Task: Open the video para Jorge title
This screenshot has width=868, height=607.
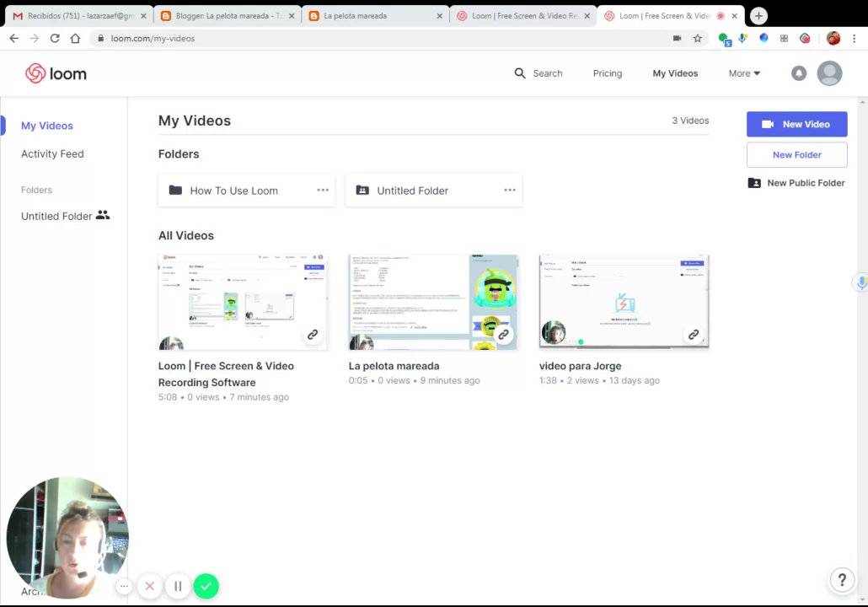Action: [x=580, y=366]
